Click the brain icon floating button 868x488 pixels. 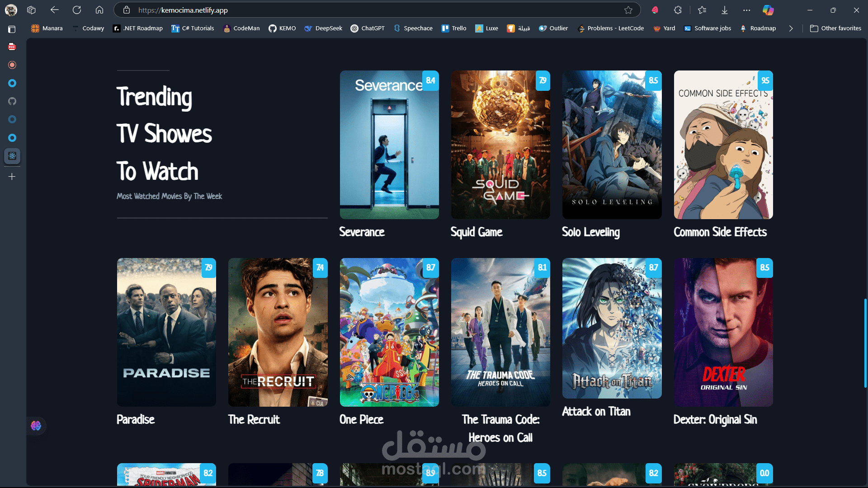click(x=36, y=426)
